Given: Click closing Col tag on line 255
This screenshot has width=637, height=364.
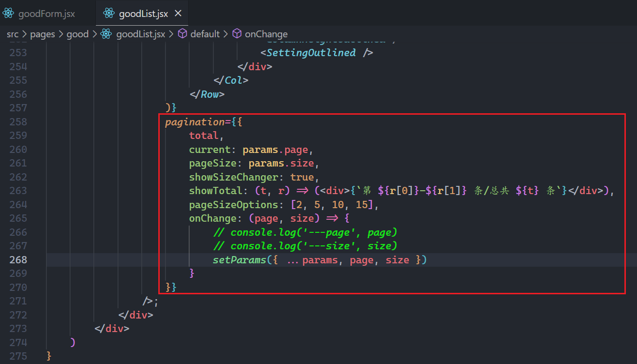Looking at the screenshot, I should (x=231, y=80).
